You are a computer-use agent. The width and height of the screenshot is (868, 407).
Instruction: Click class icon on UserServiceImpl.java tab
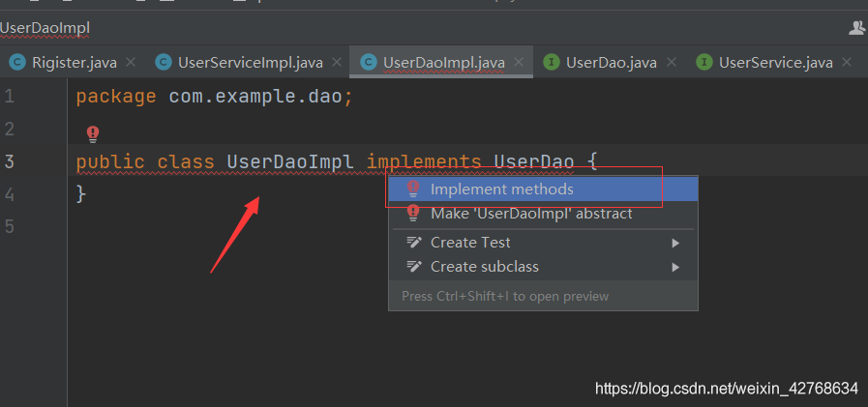coord(164,63)
